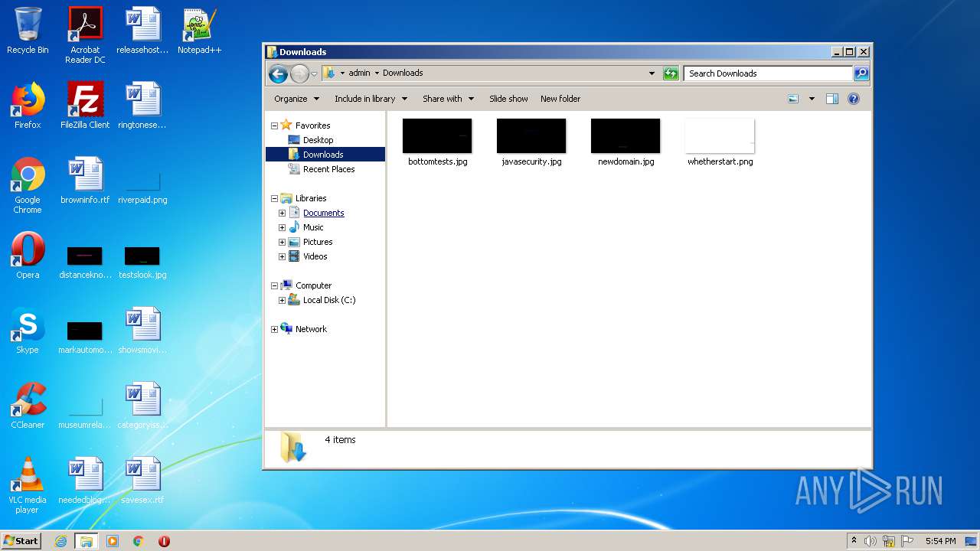Select savesex.rtf document on desktop
Screen dimensions: 980x551
click(x=142, y=481)
